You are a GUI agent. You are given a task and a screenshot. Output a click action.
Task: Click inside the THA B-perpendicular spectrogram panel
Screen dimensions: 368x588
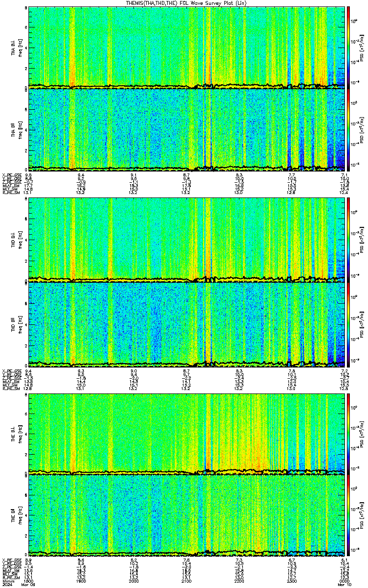click(187, 48)
